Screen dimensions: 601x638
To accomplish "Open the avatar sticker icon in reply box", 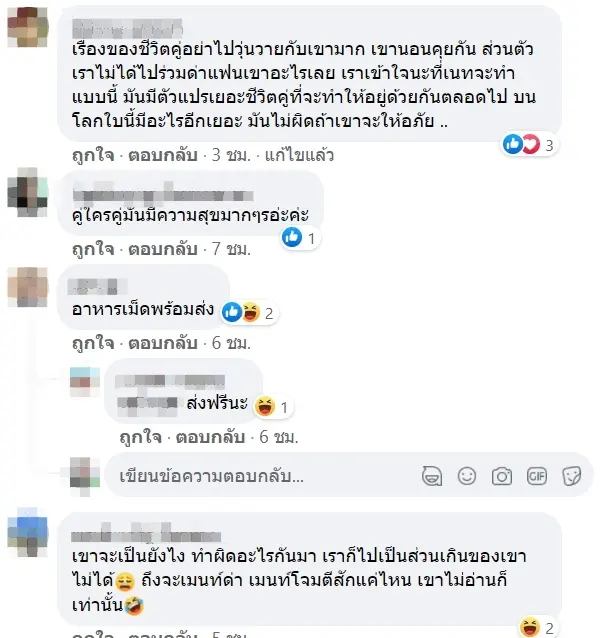I will 432,476.
